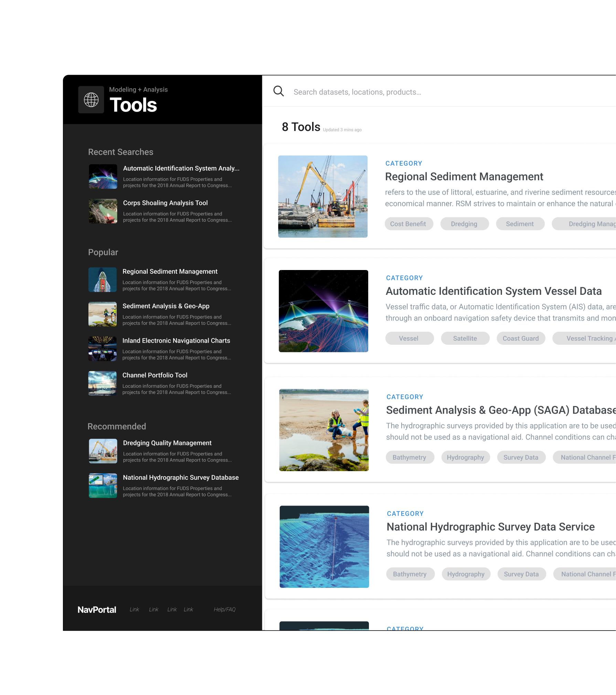Click National Hydrographic Survey Database sidebar thumbnail
This screenshot has height=695, width=616.
103,486
